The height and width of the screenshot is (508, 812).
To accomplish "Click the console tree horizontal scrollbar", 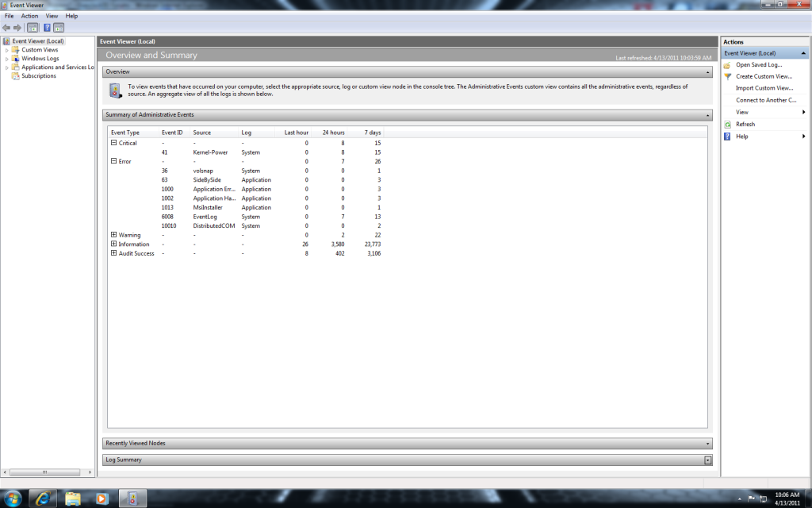I will (x=44, y=472).
